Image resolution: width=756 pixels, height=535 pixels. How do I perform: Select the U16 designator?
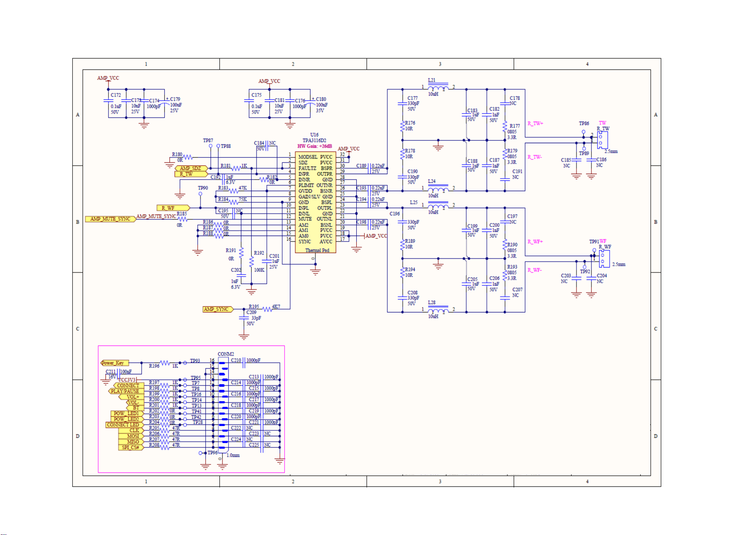click(315, 135)
